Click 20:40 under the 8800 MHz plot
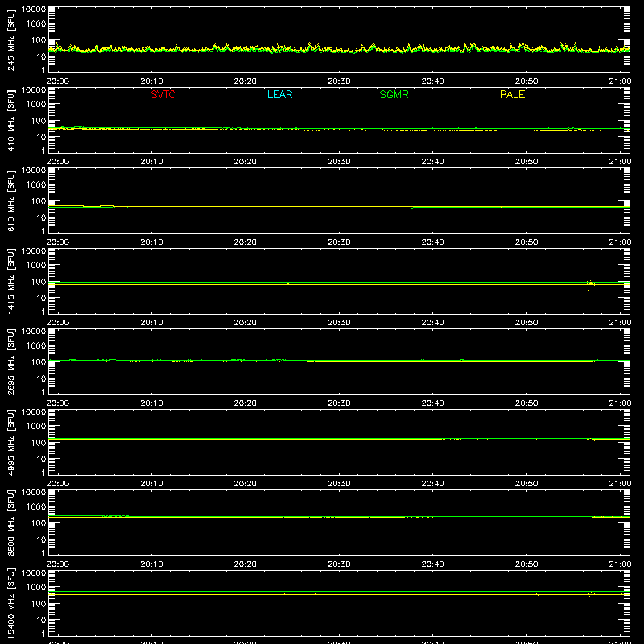The height and width of the screenshot is (644, 644). [432, 564]
